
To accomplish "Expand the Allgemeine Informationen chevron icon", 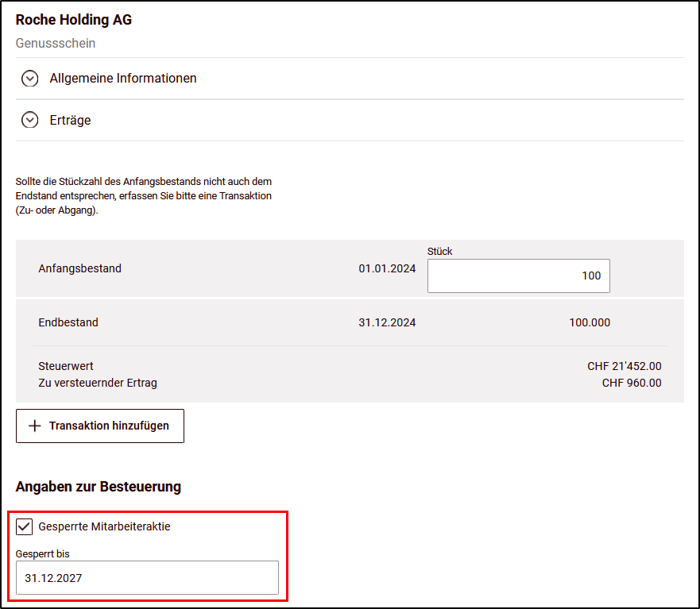I will click(30, 79).
